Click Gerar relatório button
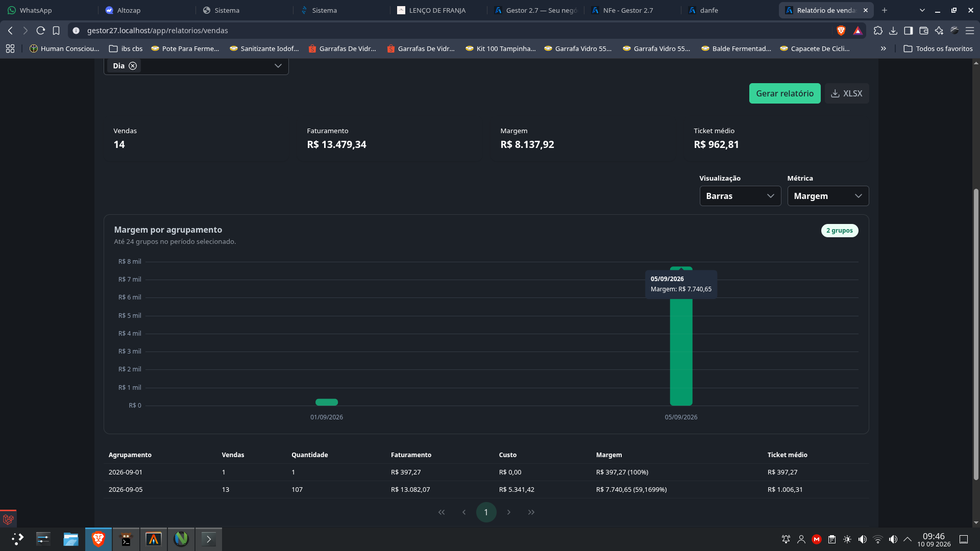The height and width of the screenshot is (551, 980). point(785,93)
